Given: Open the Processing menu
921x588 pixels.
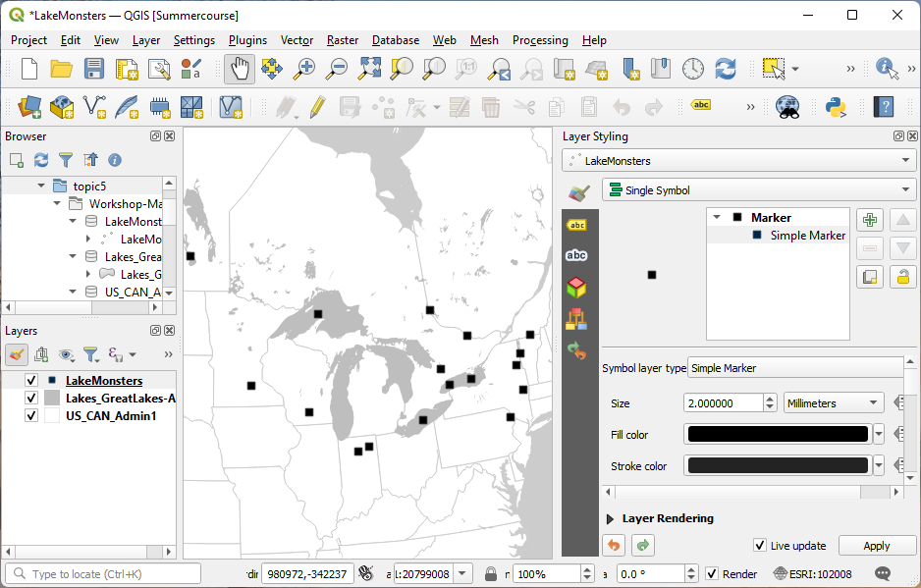Looking at the screenshot, I should point(540,40).
